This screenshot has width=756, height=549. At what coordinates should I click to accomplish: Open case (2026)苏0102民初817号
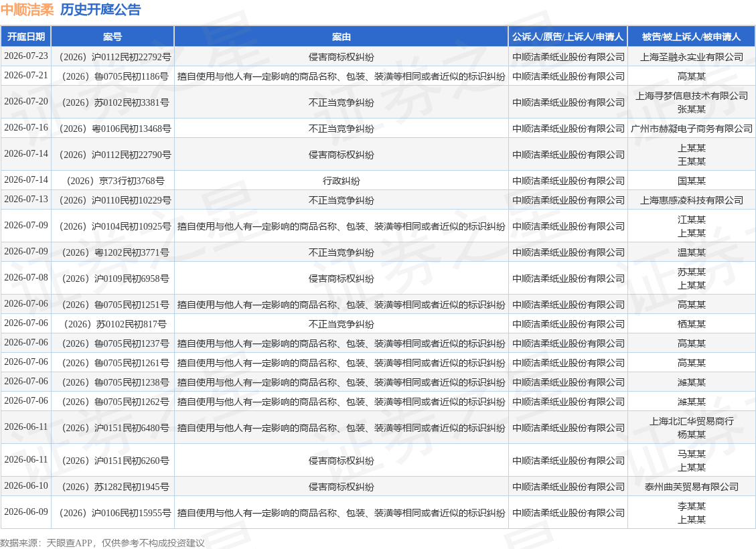coord(115,324)
